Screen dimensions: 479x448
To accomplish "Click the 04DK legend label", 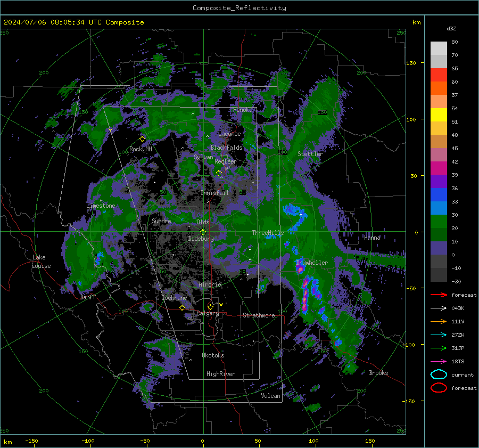I will coord(458,308).
